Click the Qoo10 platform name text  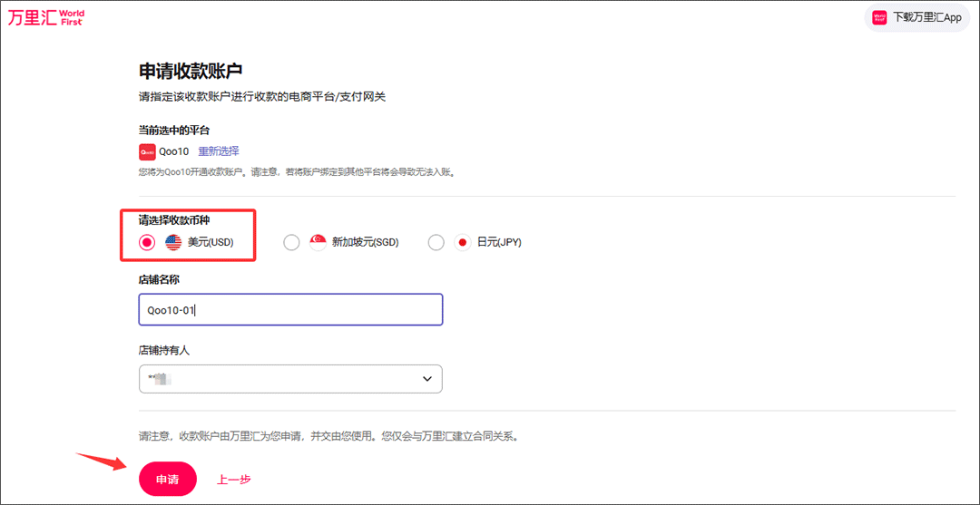(x=174, y=151)
